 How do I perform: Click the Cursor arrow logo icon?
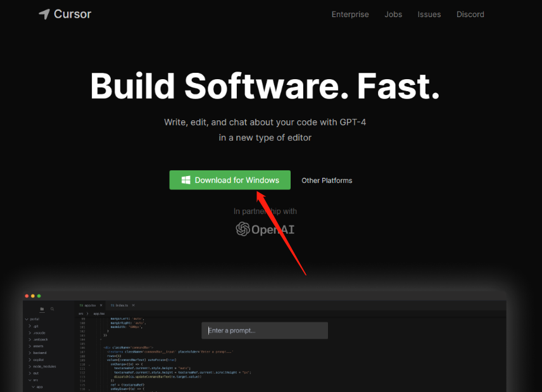tap(44, 14)
